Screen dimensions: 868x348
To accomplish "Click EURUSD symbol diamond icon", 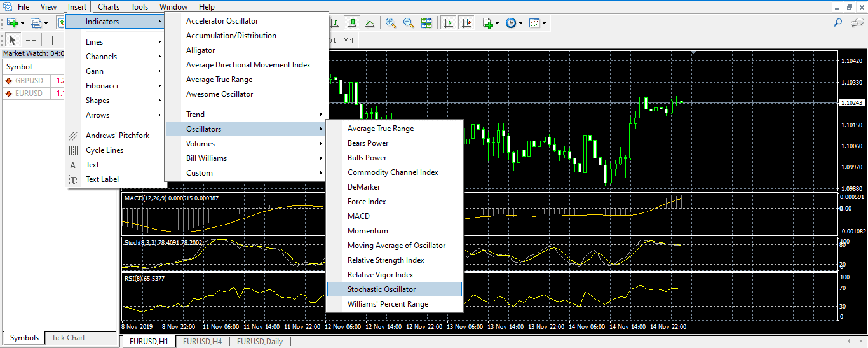I will [x=8, y=94].
